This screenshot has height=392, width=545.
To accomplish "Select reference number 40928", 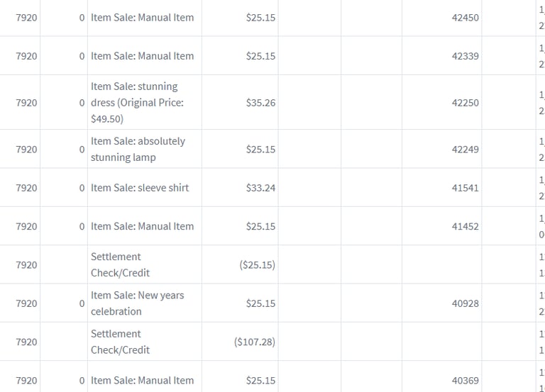I will pos(465,303).
